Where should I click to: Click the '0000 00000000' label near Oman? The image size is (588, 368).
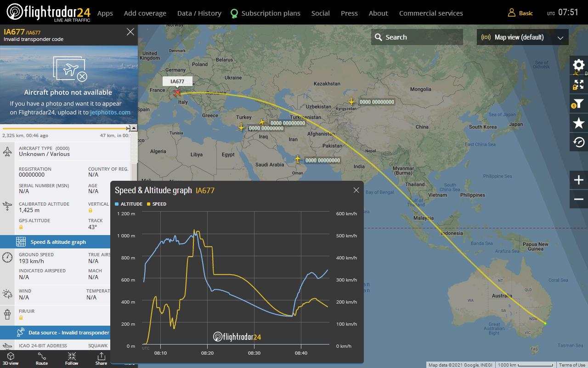(x=322, y=160)
